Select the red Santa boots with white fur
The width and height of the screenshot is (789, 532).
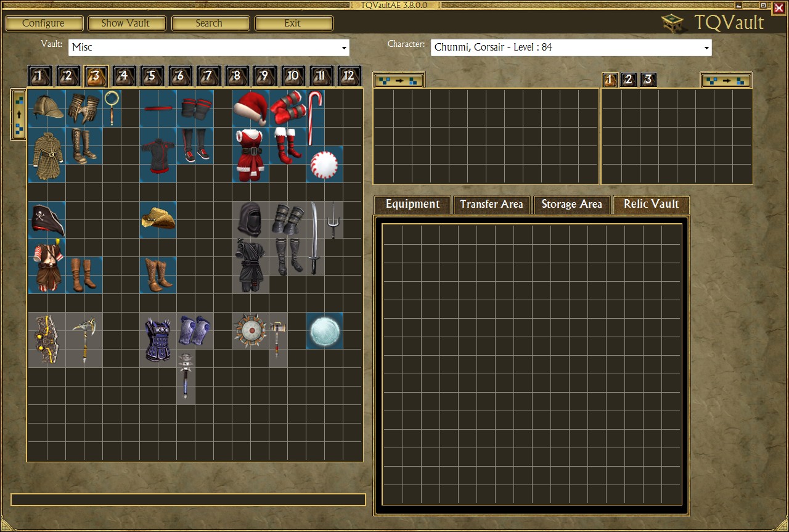[x=287, y=145]
